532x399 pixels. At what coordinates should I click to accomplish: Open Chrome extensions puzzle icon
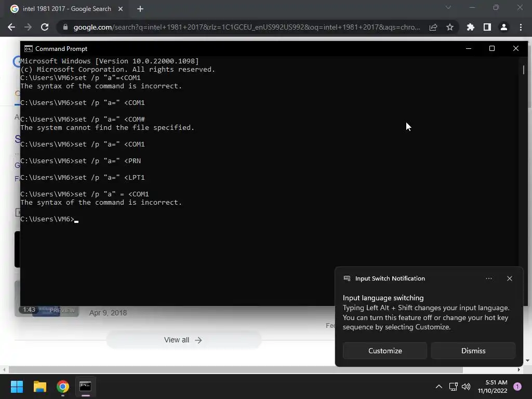click(x=471, y=27)
